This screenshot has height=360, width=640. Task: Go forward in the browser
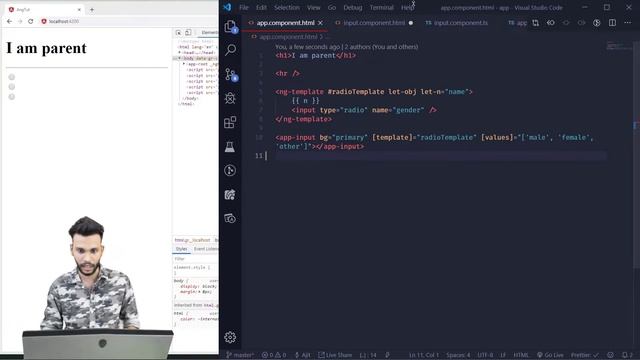(x=20, y=21)
